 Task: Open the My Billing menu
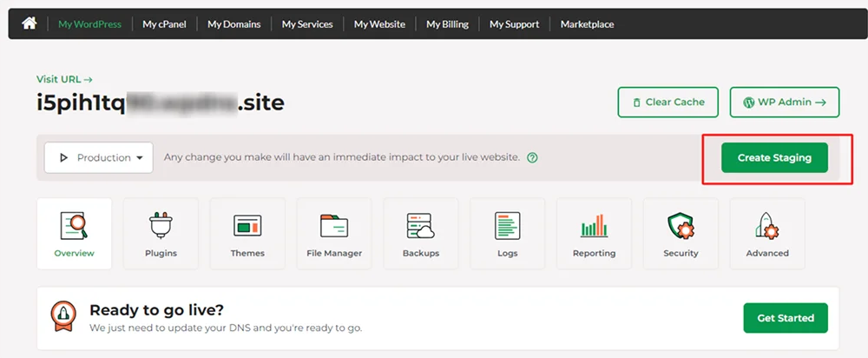tap(447, 23)
